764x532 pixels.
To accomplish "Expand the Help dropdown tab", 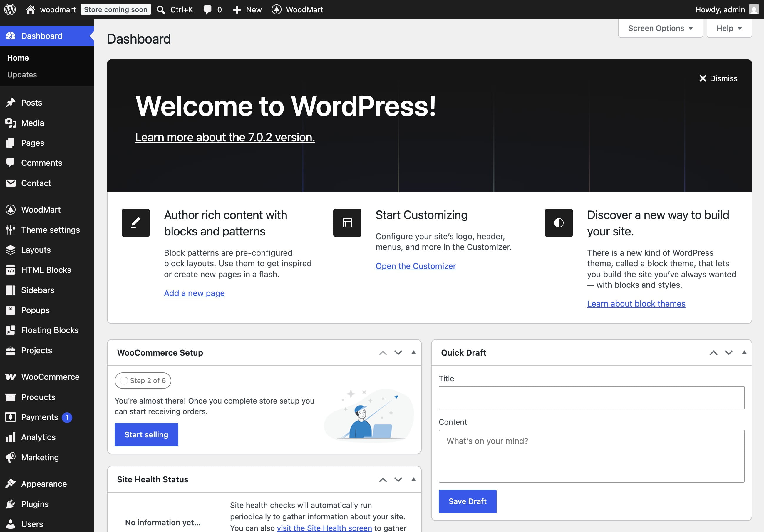I will coord(729,28).
